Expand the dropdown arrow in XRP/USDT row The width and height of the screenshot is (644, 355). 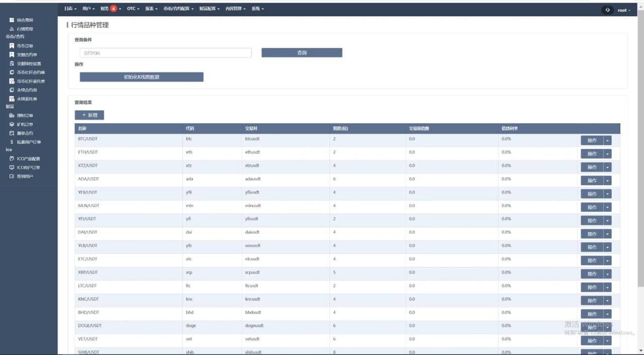(x=607, y=274)
